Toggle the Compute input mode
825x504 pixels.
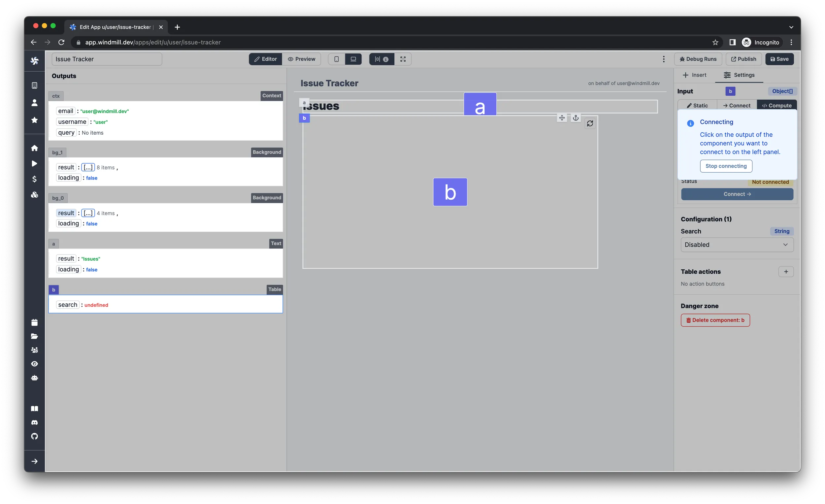pos(776,105)
